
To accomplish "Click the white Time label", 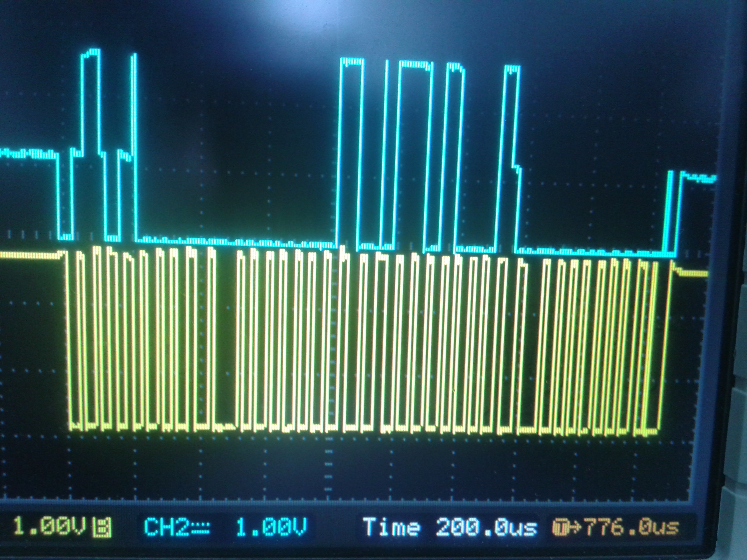I will (391, 527).
